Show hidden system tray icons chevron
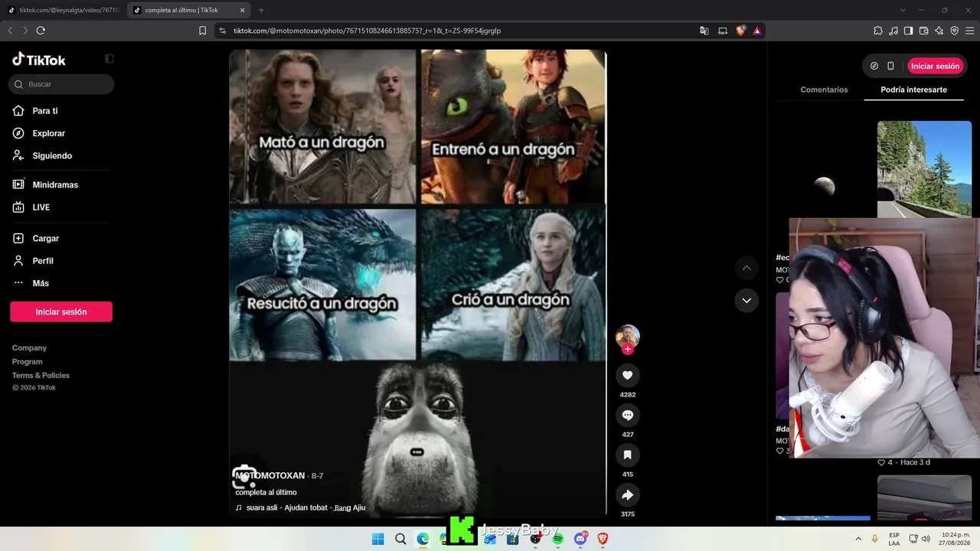 point(858,540)
